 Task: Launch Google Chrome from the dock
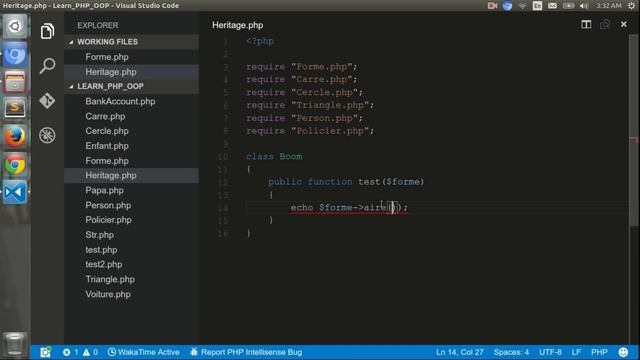(15, 164)
